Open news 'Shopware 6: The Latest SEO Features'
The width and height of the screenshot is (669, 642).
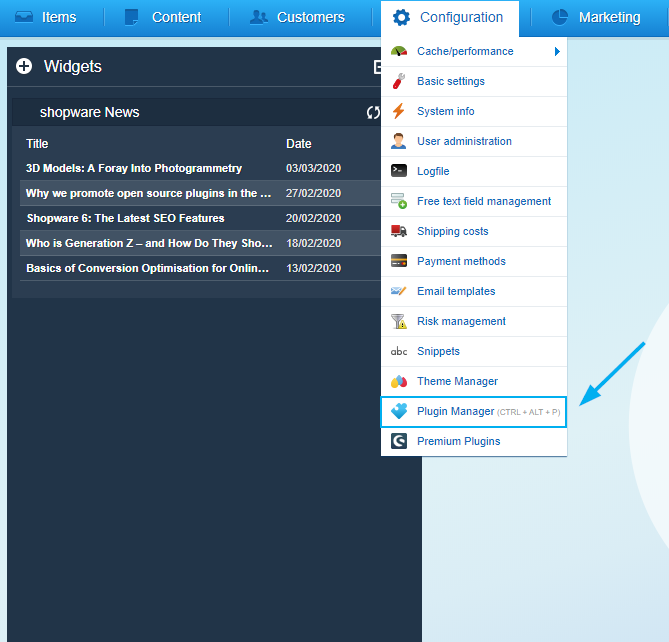click(125, 218)
